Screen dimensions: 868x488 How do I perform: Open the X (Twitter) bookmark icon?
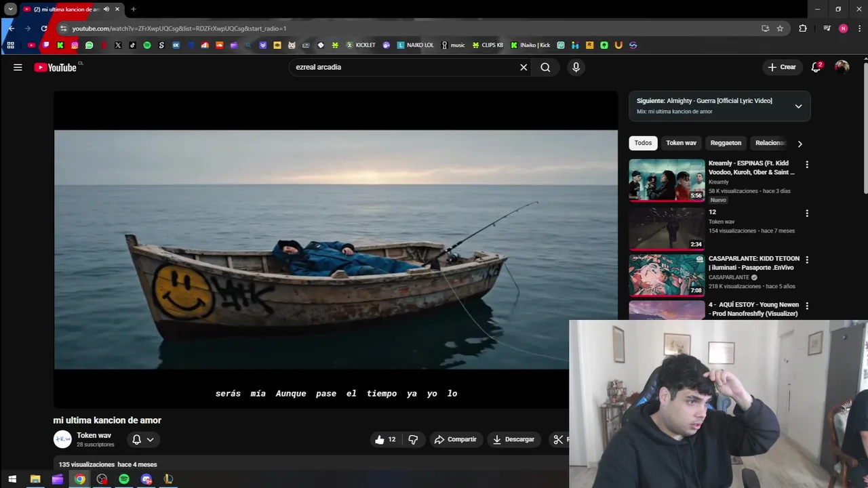click(118, 45)
